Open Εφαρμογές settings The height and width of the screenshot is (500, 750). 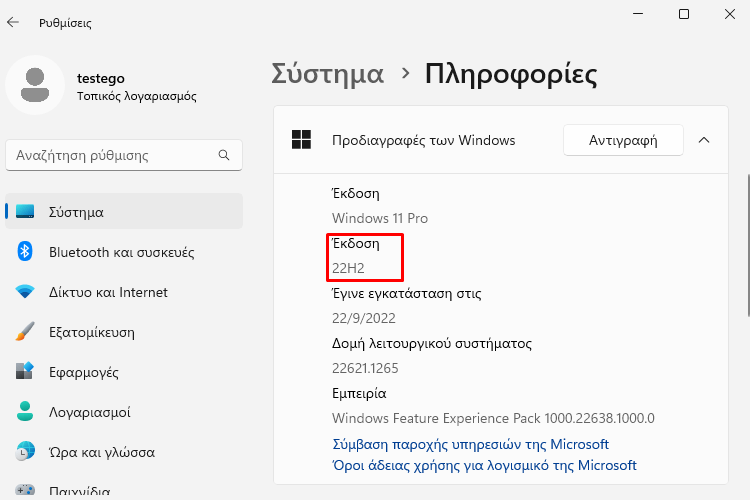coord(124,372)
